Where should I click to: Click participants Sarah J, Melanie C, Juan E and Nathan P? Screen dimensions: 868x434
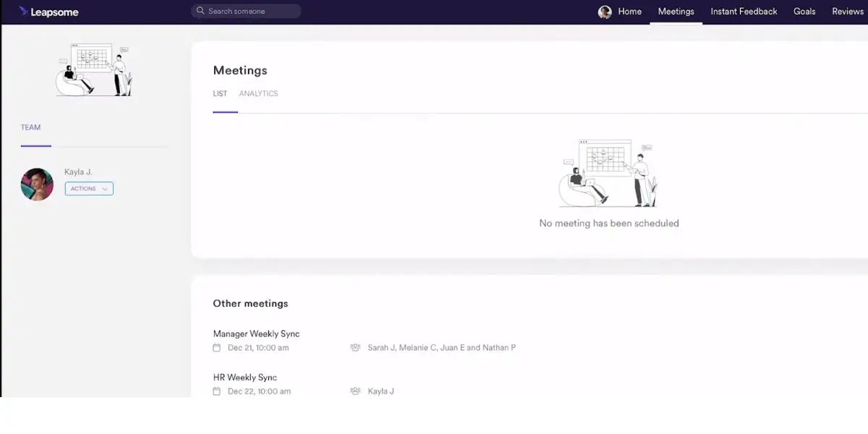(441, 348)
